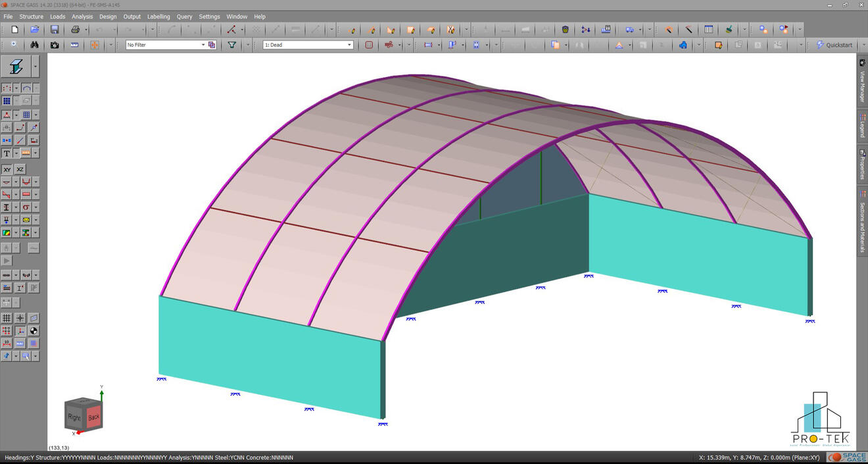This screenshot has height=464, width=868.
Task: Take a screenshot with the camera tool
Action: 53,45
